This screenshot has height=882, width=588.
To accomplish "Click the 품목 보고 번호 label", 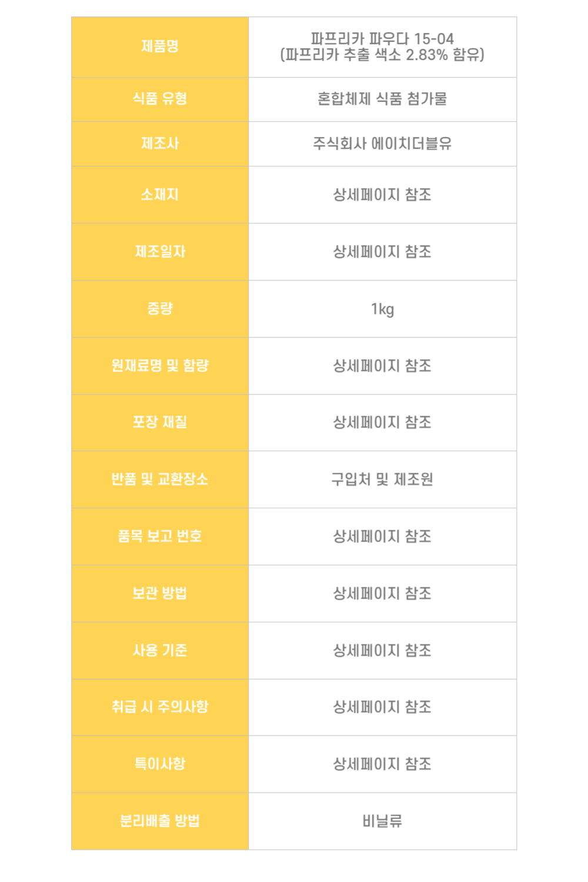I will 160,536.
